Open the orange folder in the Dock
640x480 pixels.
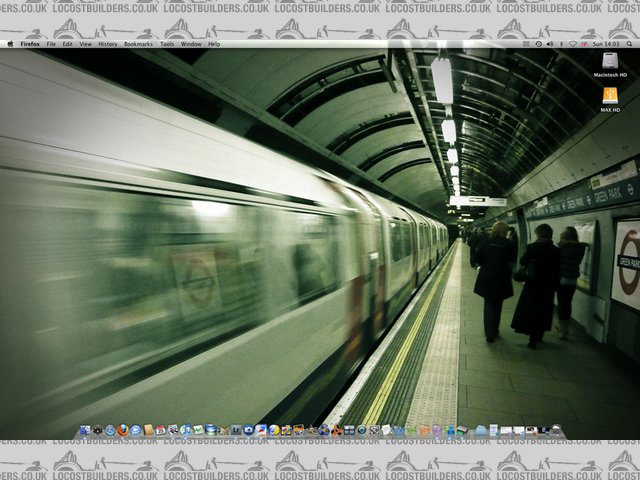(x=425, y=430)
